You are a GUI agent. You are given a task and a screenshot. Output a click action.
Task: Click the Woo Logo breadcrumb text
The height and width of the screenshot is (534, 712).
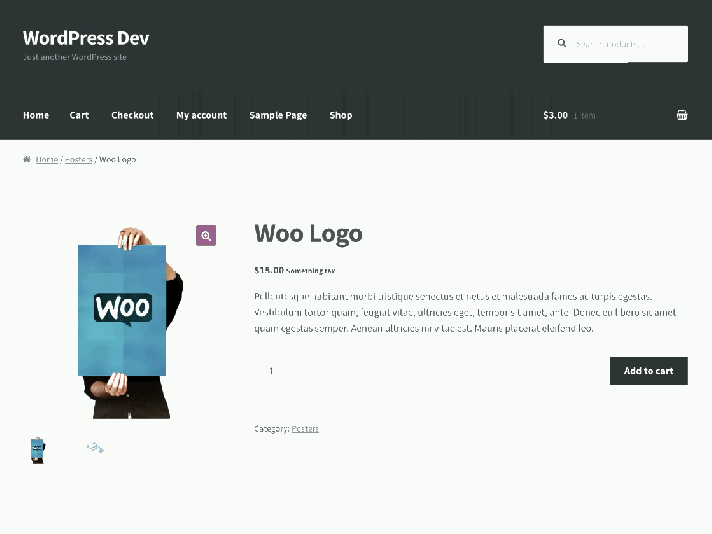pyautogui.click(x=118, y=159)
